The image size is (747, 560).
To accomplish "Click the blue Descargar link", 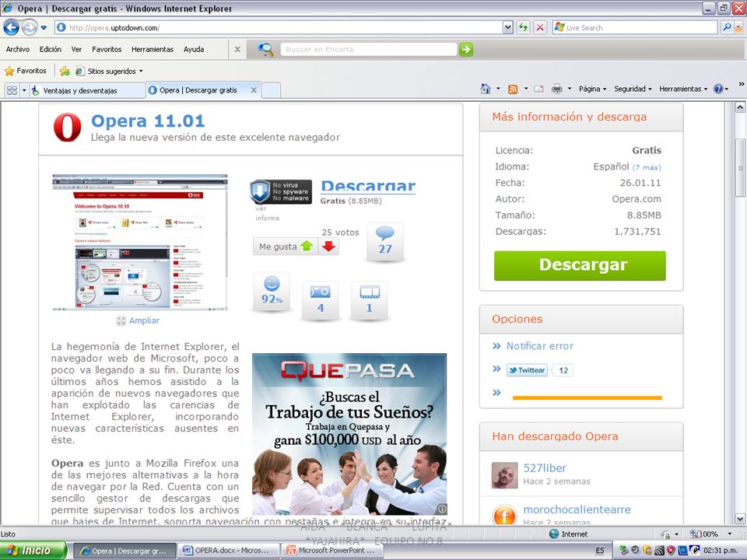I will (368, 186).
